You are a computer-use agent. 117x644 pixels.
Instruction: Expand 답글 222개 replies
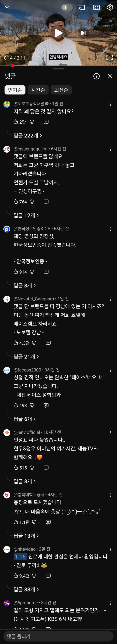(x=28, y=136)
